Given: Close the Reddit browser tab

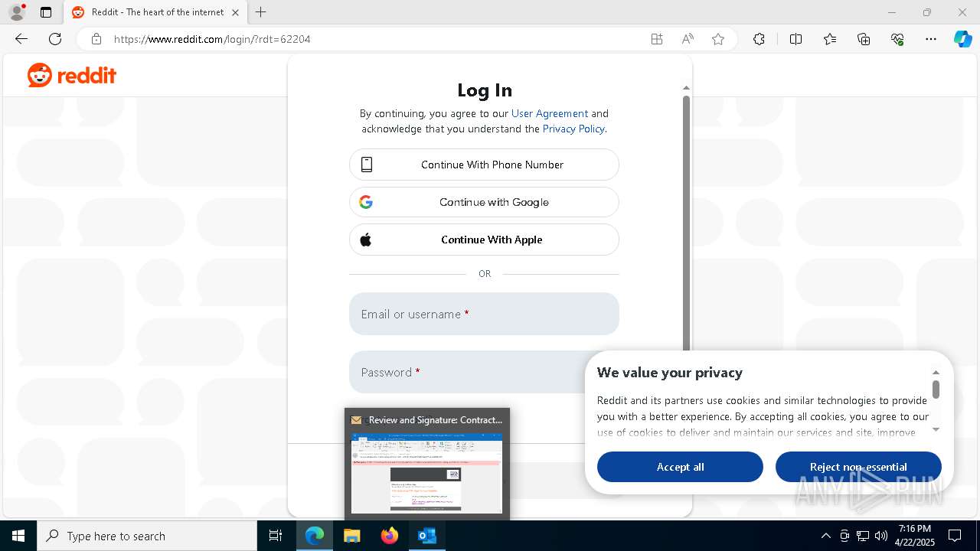Looking at the screenshot, I should click(235, 12).
